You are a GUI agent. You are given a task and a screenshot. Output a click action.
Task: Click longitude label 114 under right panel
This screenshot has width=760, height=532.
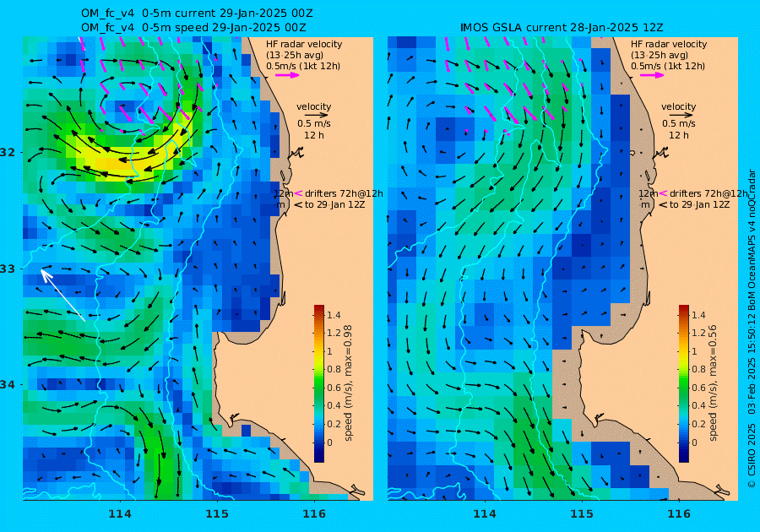click(484, 513)
